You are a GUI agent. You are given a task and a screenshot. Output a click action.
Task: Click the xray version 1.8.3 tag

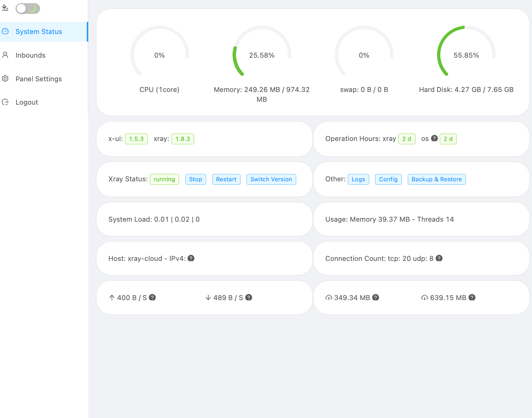(x=183, y=139)
